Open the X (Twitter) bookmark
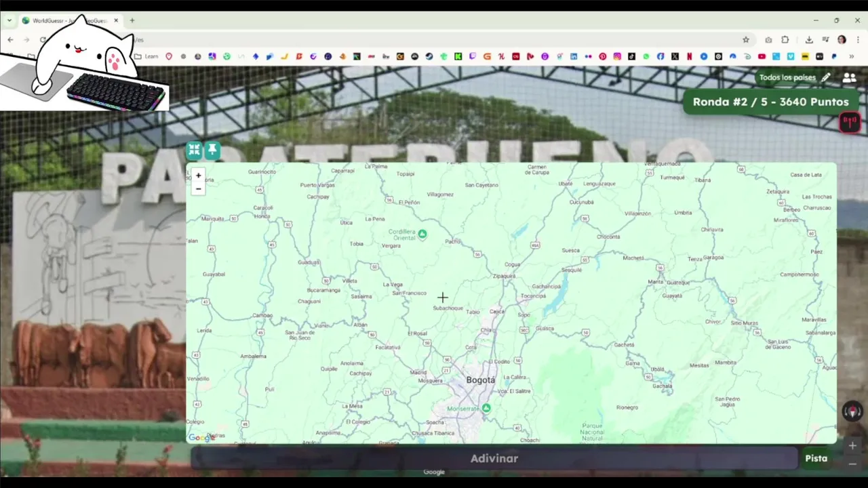Viewport: 868px width, 488px height. tap(675, 56)
